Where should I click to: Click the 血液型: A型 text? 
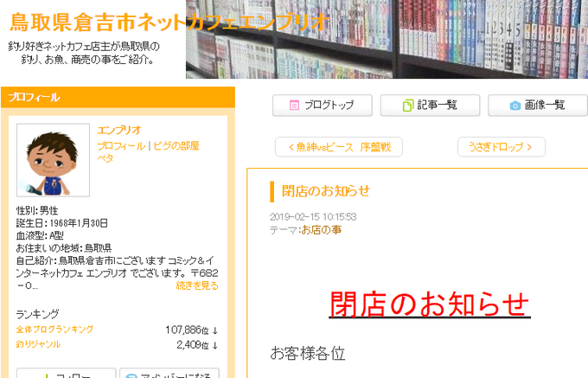(x=40, y=235)
